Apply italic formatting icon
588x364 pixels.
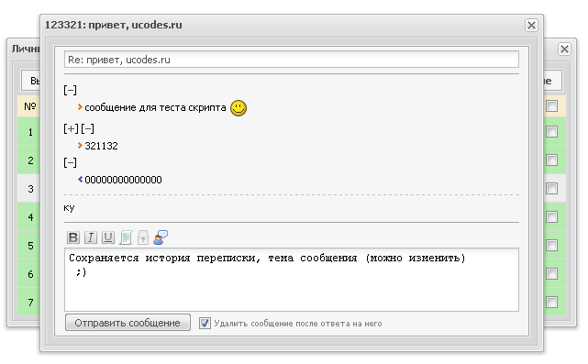click(91, 237)
